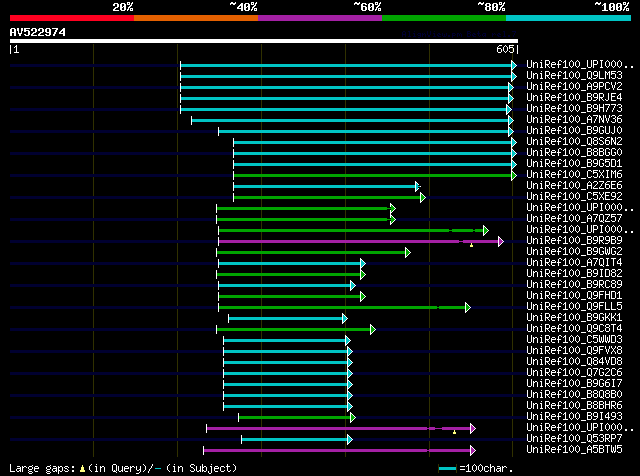Click the UniRef100_Q53RP7 label
This screenshot has height=476, width=640.
(574, 439)
